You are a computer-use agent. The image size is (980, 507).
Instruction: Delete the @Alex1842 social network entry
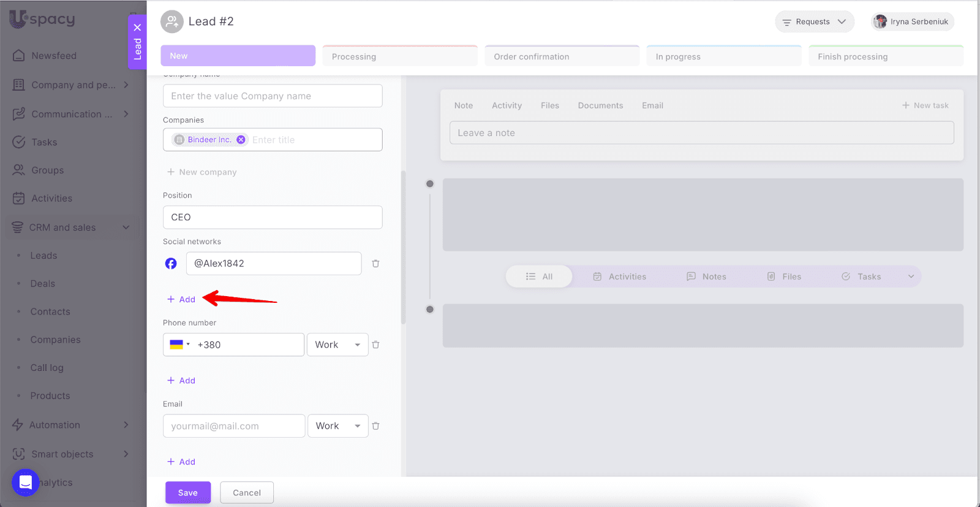[375, 264]
